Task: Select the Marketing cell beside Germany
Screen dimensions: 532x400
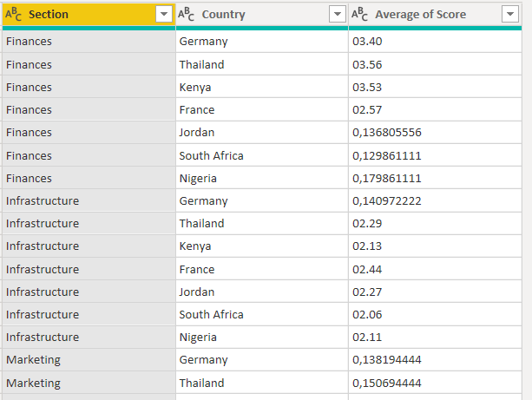Action: click(x=89, y=359)
